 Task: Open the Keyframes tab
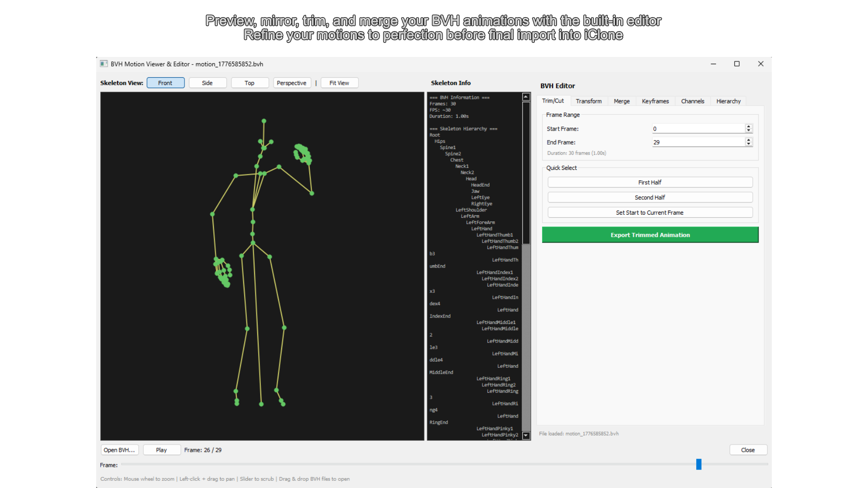(655, 101)
